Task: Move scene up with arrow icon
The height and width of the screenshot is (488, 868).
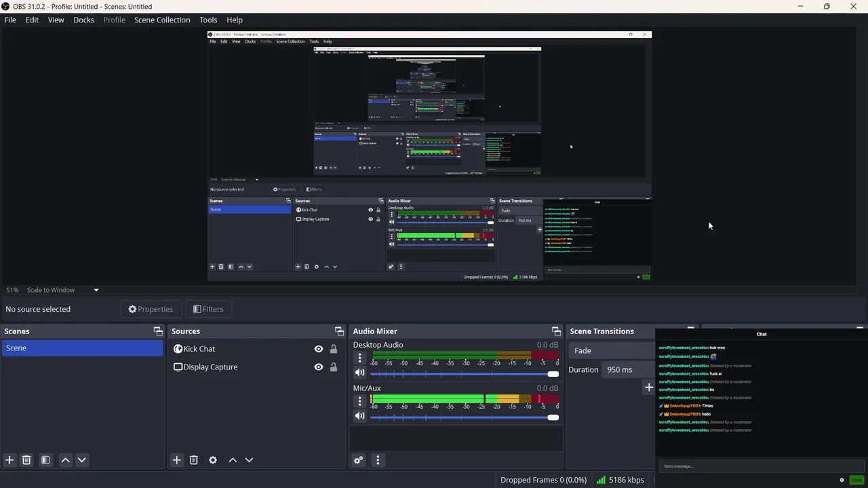Action: pyautogui.click(x=65, y=460)
